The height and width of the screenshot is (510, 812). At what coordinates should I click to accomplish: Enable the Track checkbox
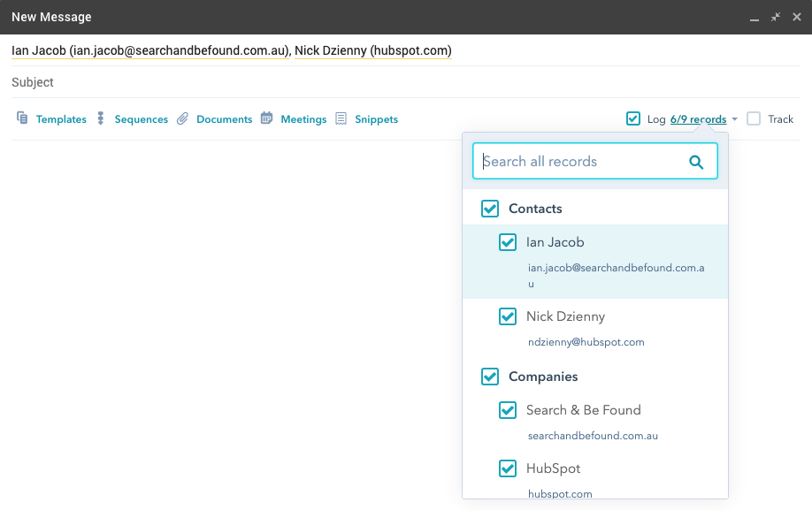click(754, 118)
